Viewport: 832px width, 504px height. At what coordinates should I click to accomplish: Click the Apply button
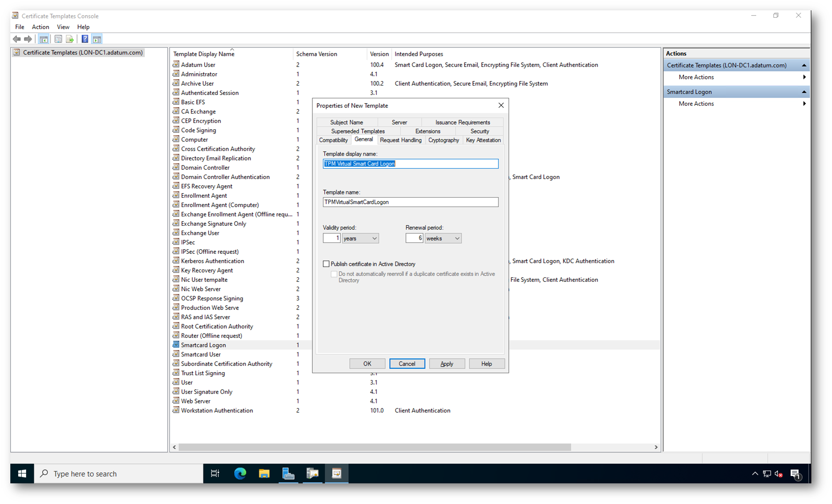point(447,364)
